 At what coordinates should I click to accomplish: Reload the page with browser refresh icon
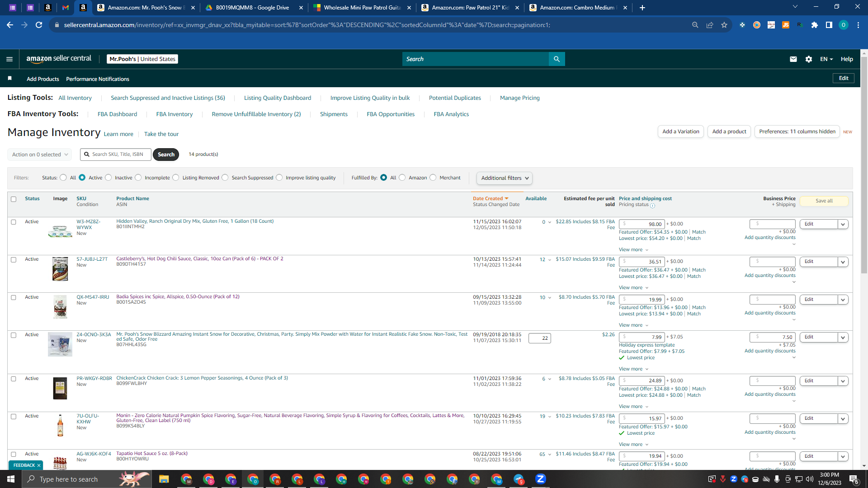[39, 25]
